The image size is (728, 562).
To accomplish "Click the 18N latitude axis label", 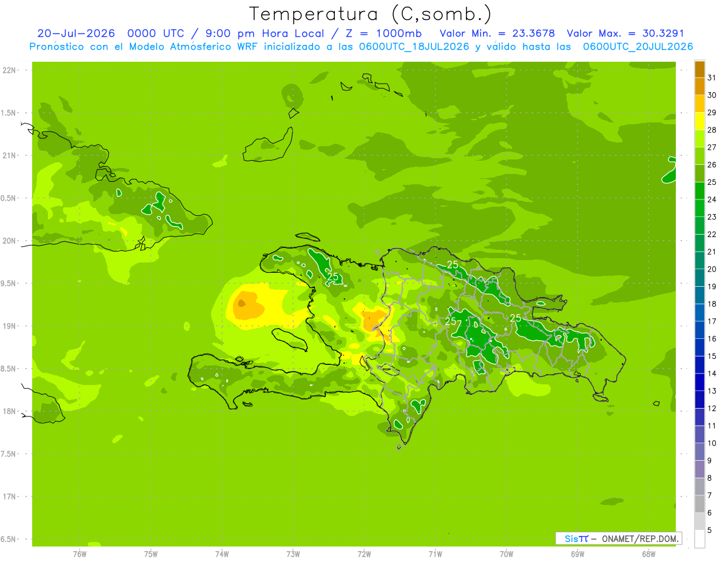I will pos(9,411).
